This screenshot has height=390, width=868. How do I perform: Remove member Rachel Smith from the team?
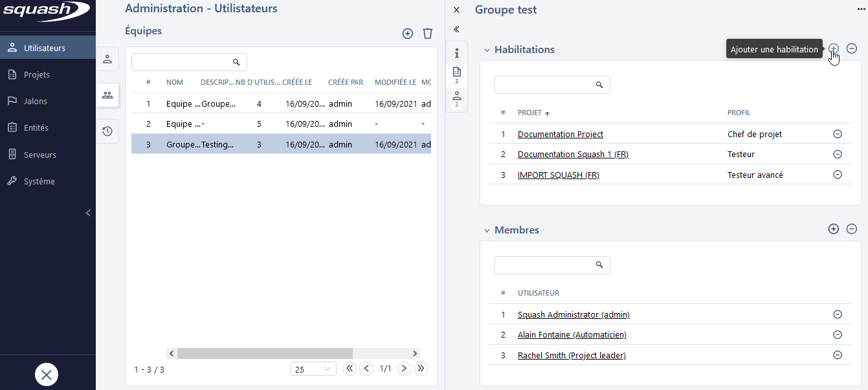pos(837,355)
